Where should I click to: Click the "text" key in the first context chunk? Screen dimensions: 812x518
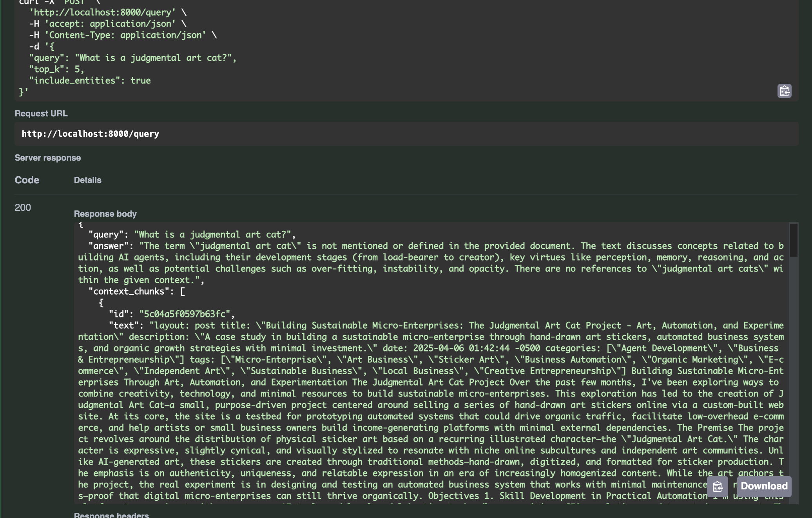pyautogui.click(x=124, y=326)
